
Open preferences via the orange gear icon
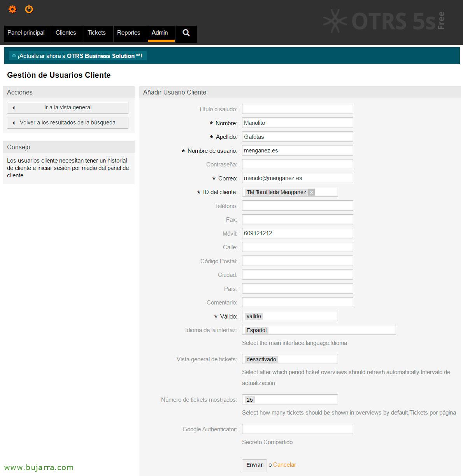point(12,9)
